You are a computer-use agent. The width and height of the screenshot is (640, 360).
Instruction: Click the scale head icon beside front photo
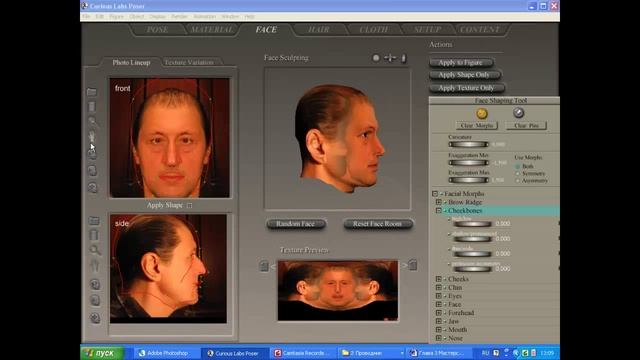[93, 170]
